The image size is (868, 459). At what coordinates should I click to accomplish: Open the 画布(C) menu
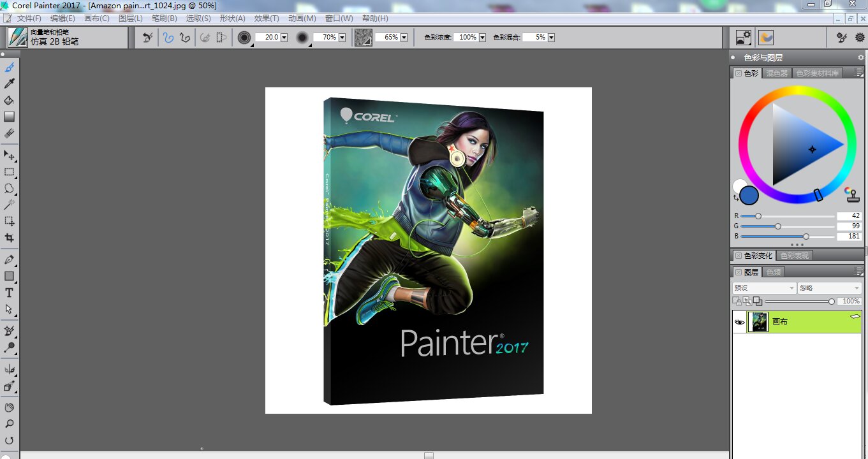(97, 18)
